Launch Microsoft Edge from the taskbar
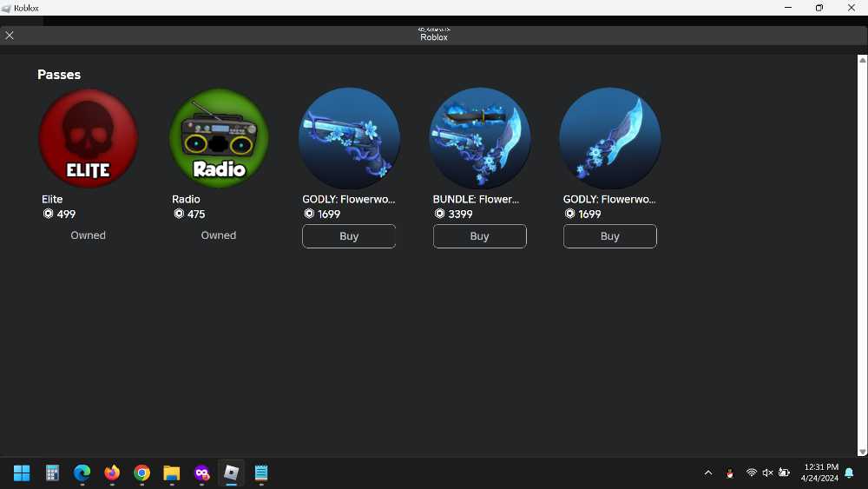 click(82, 473)
